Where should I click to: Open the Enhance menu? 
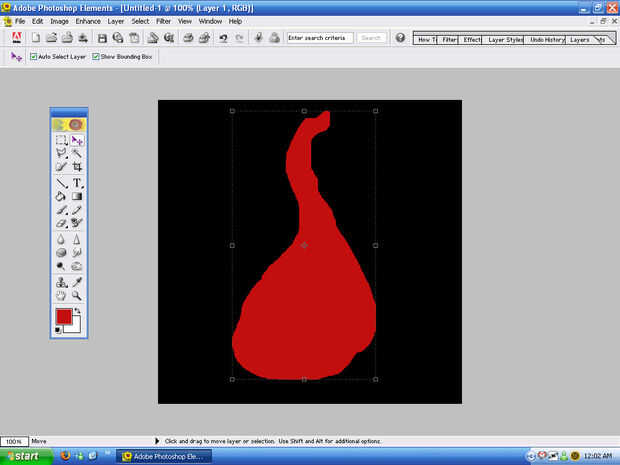[x=88, y=21]
